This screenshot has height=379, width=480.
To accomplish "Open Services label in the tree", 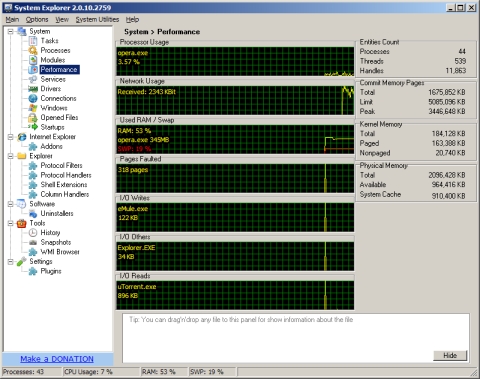I will point(53,79).
